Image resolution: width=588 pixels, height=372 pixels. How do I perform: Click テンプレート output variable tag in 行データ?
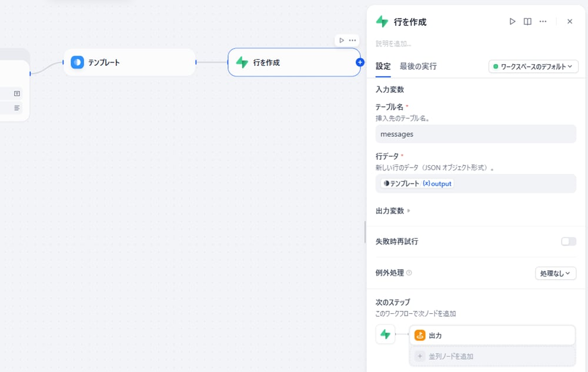(417, 183)
